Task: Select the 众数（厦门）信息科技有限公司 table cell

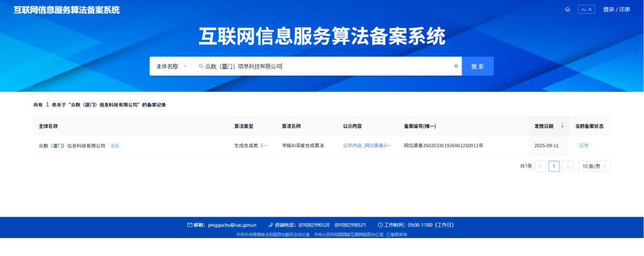Action: pos(72,146)
